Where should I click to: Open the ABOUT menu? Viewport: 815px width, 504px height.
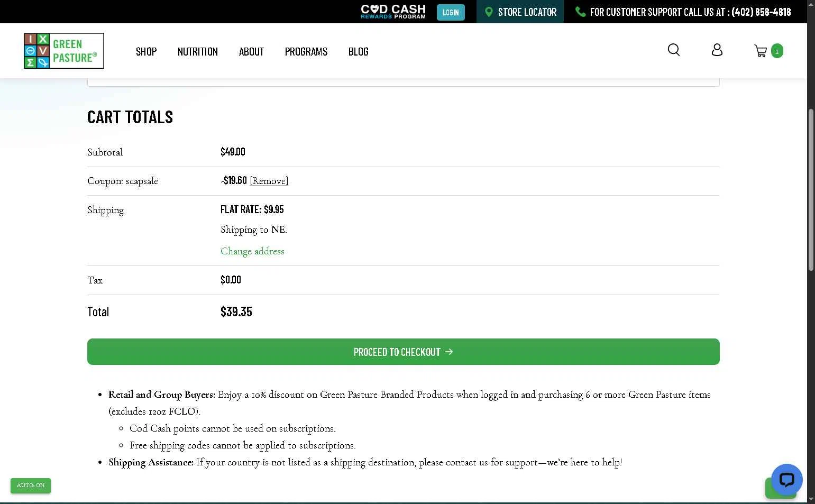coord(251,51)
